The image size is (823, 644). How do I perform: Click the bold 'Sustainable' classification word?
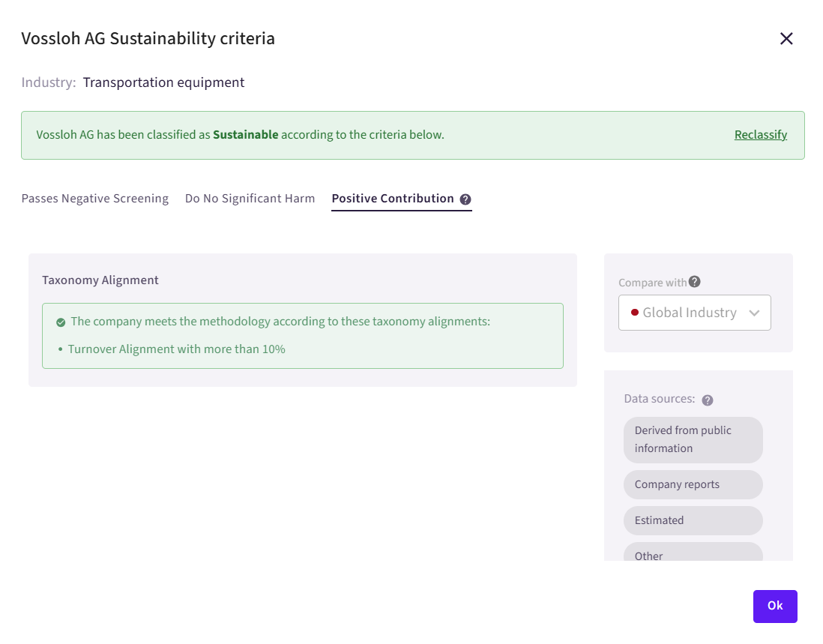point(246,135)
